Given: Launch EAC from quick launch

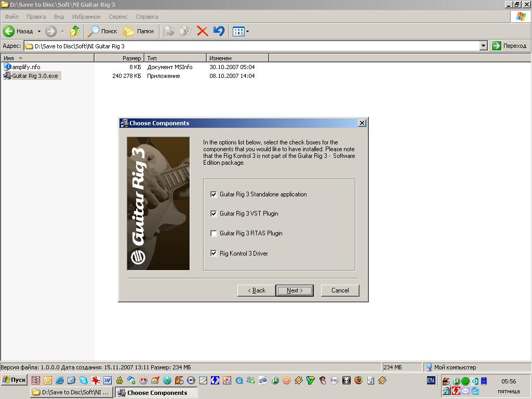Looking at the screenshot, I should 335,380.
